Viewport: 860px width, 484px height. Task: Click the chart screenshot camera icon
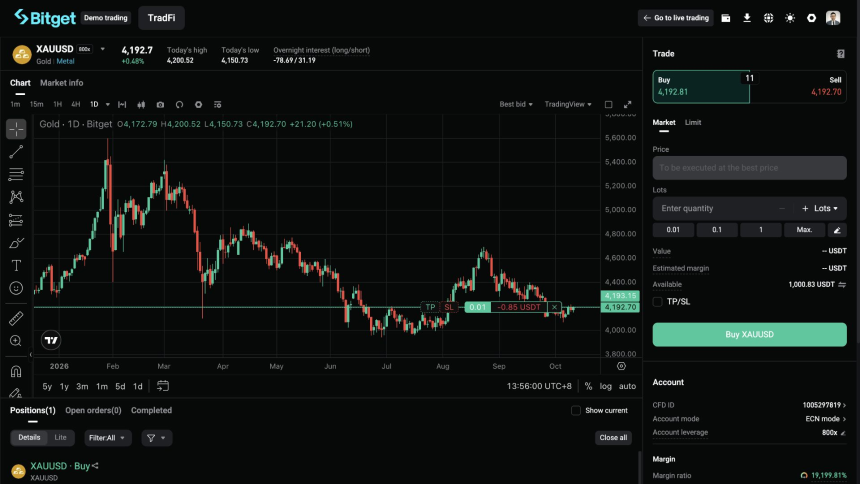pos(160,104)
